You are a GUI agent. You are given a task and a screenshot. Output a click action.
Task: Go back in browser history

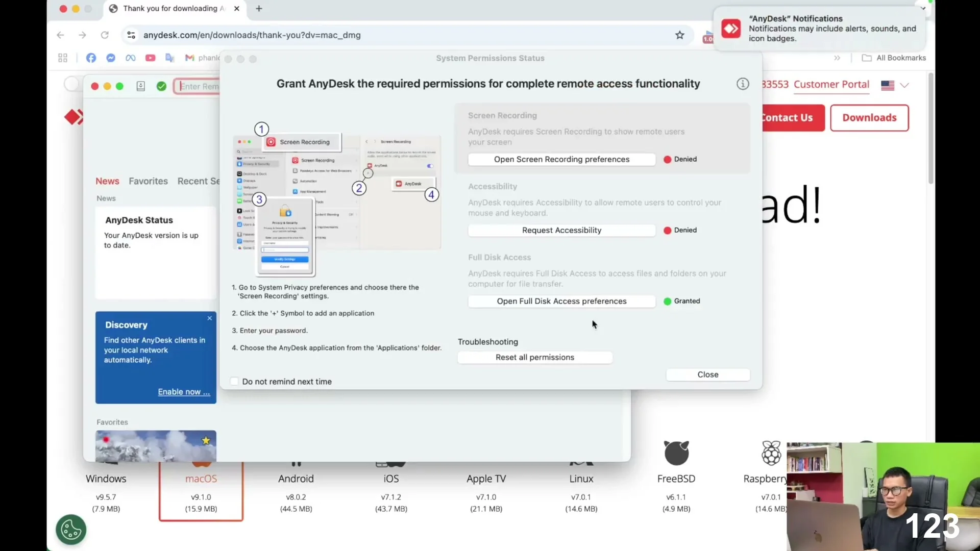click(x=61, y=35)
